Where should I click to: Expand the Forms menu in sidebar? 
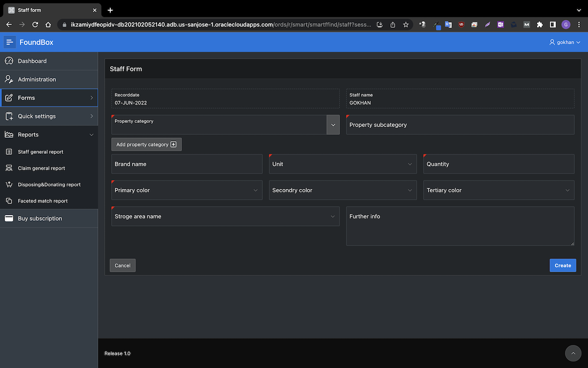click(x=49, y=98)
